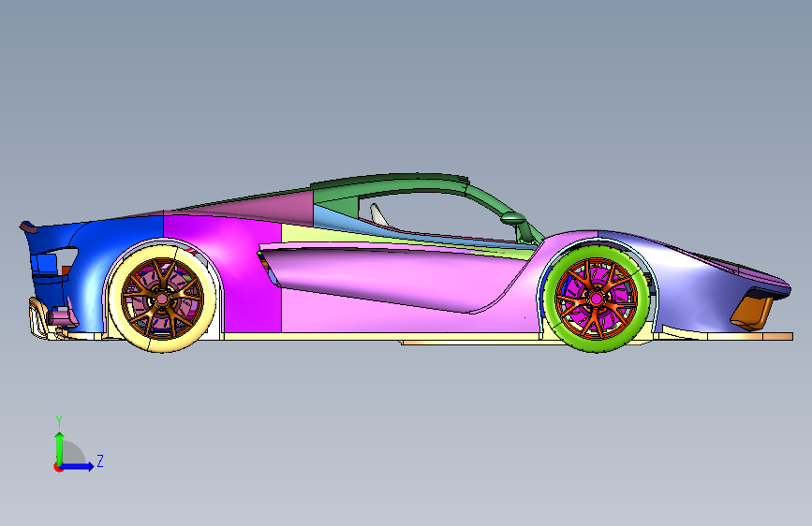Click the red X axis origin dot
Viewport: 812px width, 526px height.
pos(58,467)
